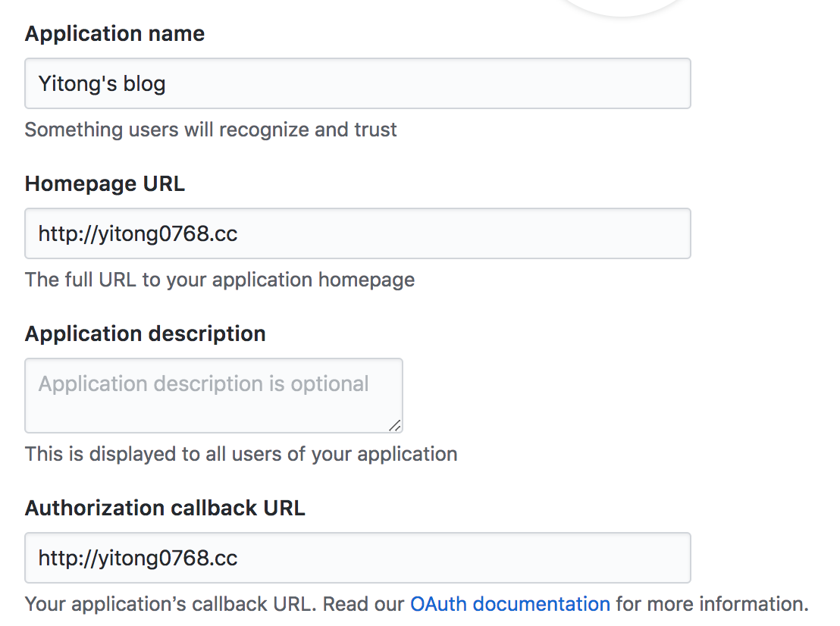Click the "Application name" label
The height and width of the screenshot is (626, 840).
coord(114,34)
